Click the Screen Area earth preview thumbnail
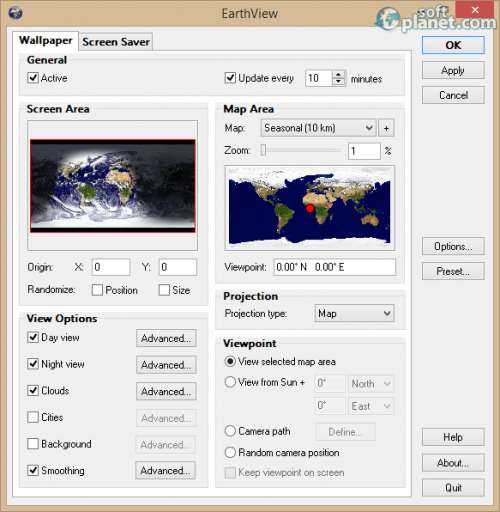 pyautogui.click(x=113, y=186)
